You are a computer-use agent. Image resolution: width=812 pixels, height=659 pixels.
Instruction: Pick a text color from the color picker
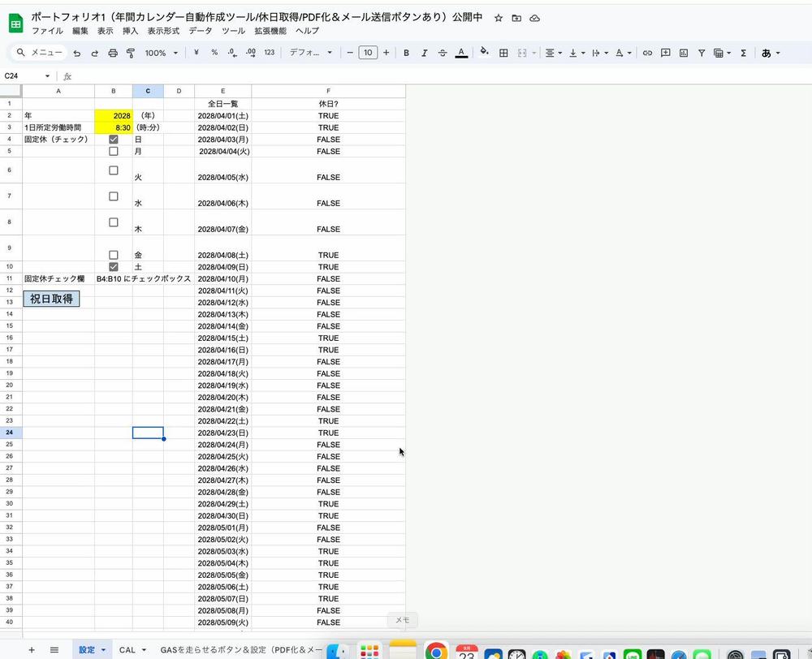point(461,53)
